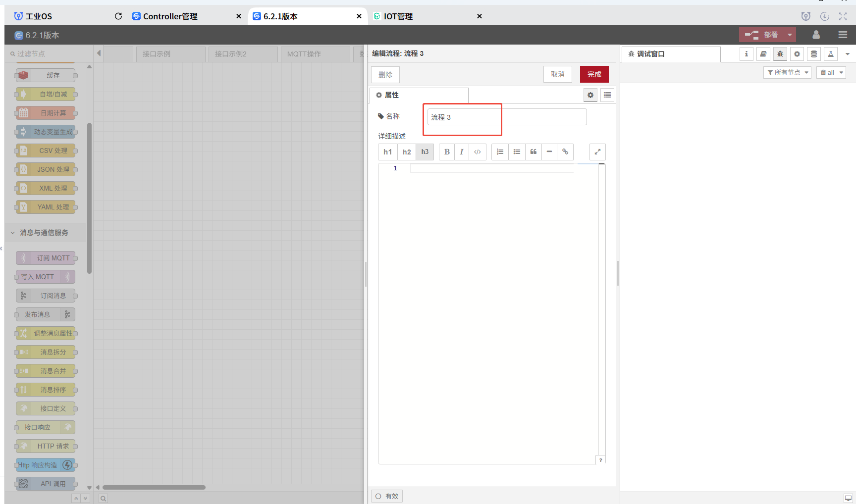Toggle italic text formatting

point(461,152)
